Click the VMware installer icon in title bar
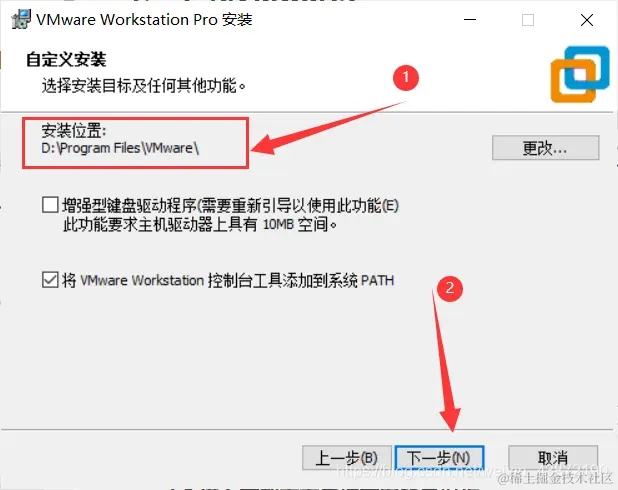The image size is (618, 490). coord(21,19)
